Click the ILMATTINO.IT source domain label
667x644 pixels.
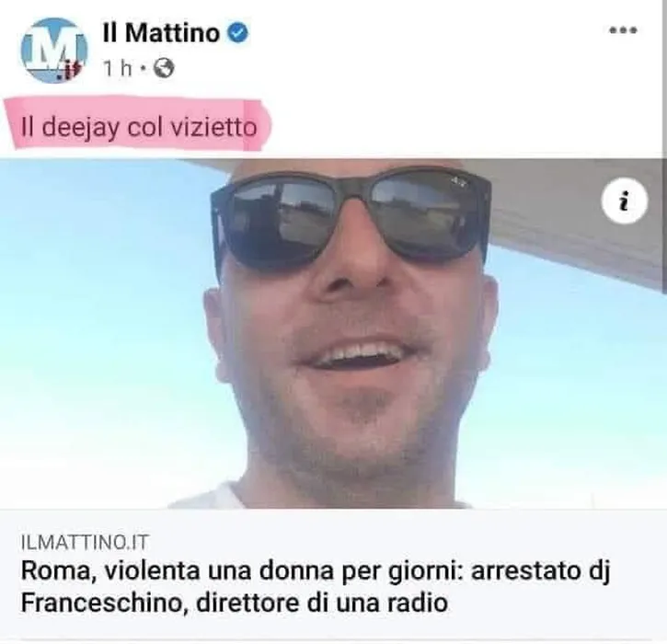(x=85, y=542)
